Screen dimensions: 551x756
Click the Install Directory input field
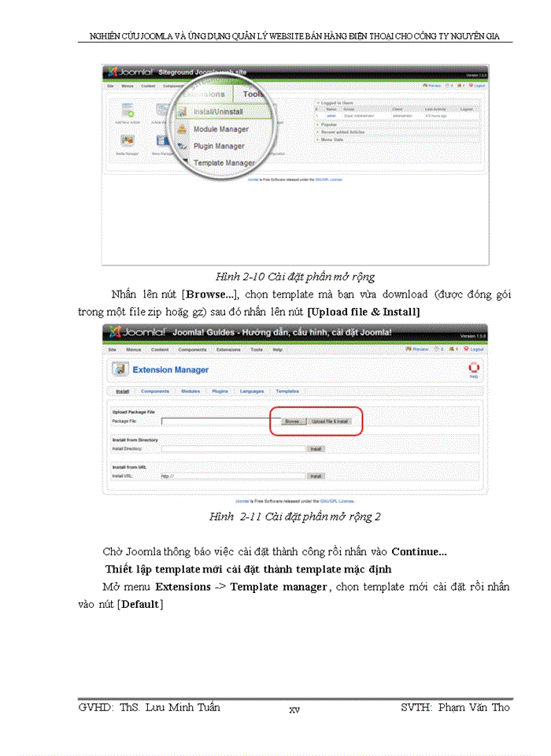coord(233,449)
